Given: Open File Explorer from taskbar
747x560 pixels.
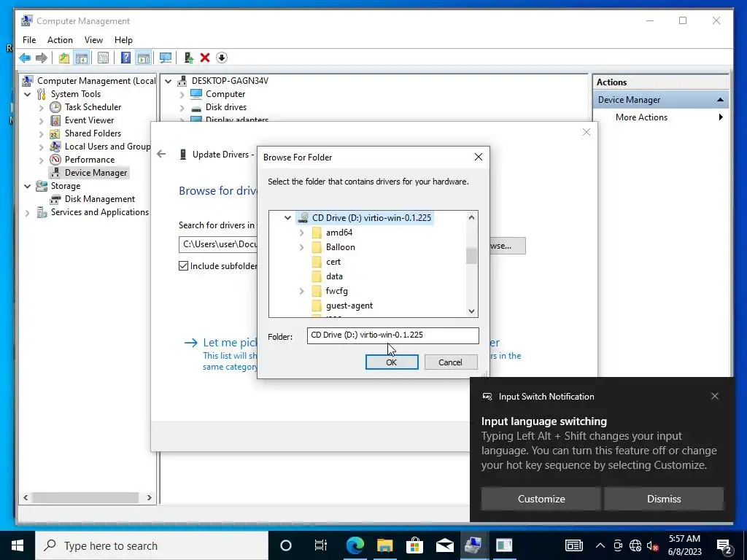Looking at the screenshot, I should click(385, 545).
